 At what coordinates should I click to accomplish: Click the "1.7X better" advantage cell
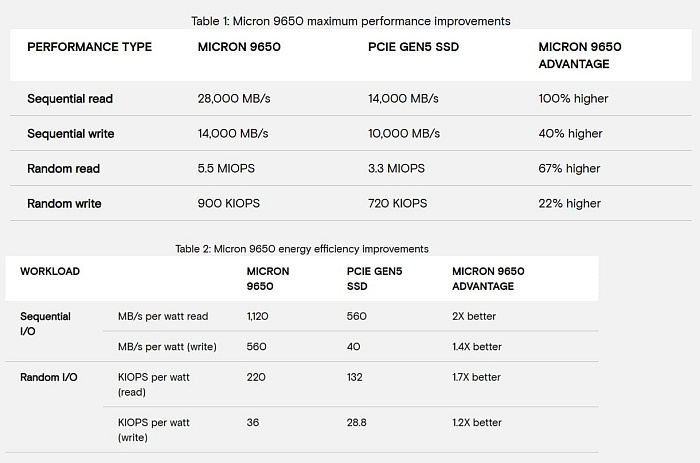coord(477,377)
